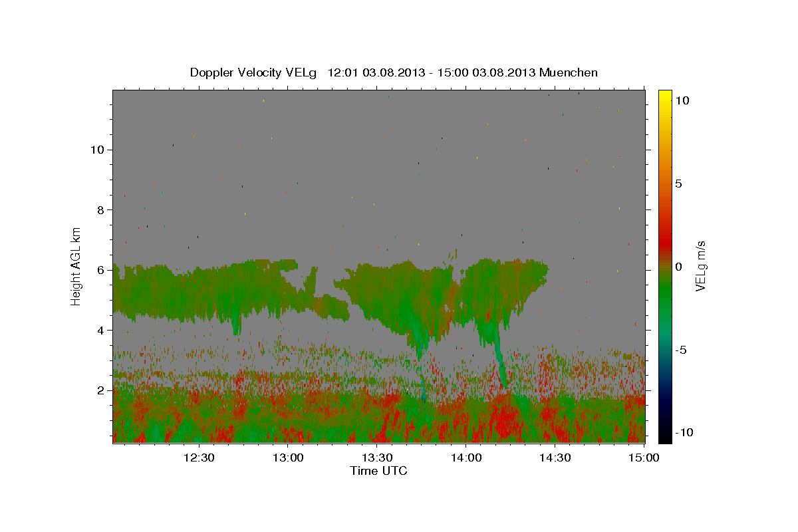Click the 13:30 time tick label
798x532 pixels.
[377, 458]
